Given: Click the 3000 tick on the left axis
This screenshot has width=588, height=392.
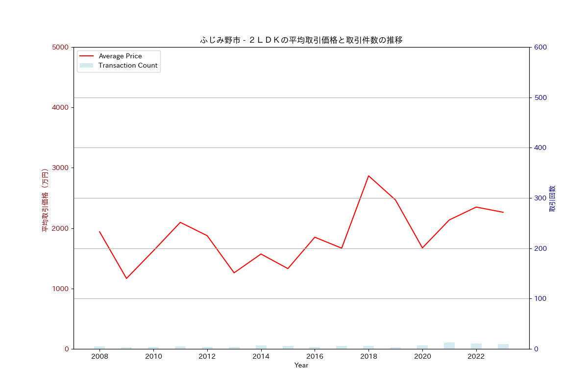Looking at the screenshot, I should coord(61,168).
